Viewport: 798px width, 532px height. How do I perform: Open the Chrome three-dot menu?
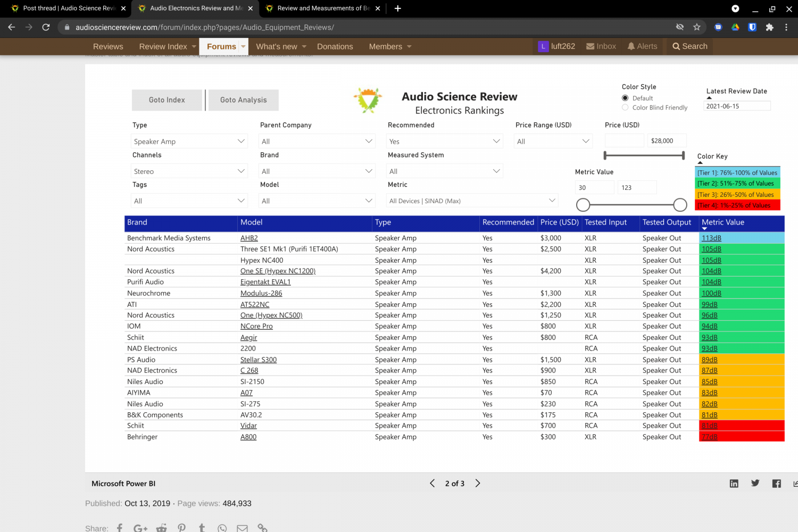click(786, 27)
